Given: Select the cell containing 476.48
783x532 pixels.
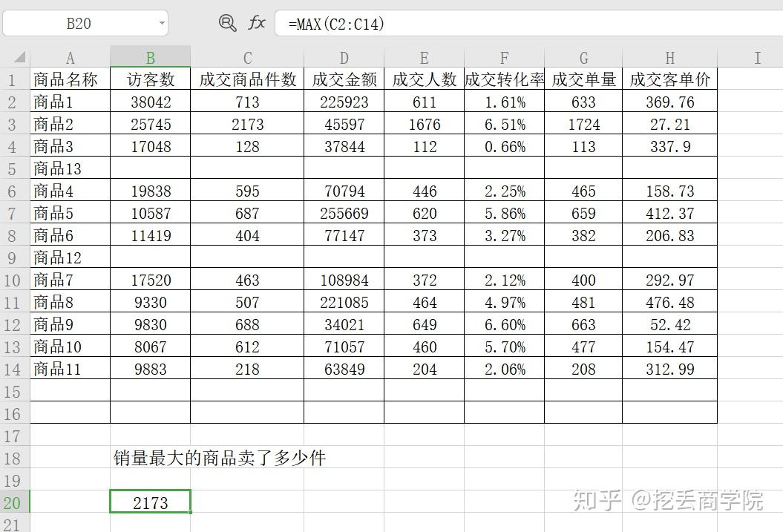Looking at the screenshot, I should (x=669, y=301).
